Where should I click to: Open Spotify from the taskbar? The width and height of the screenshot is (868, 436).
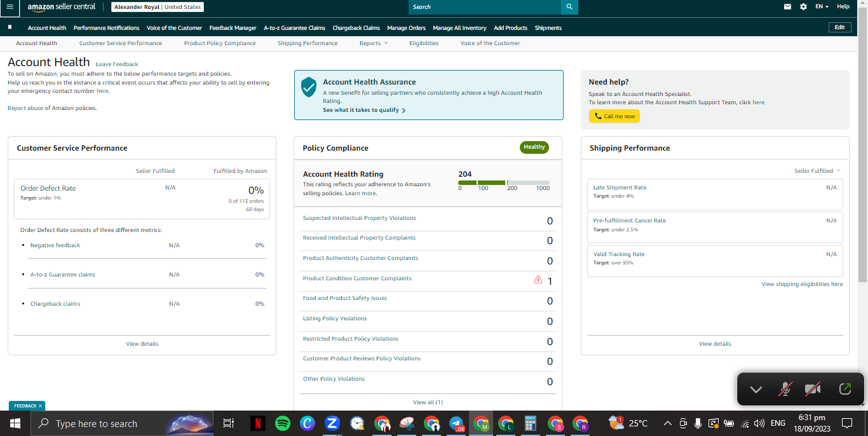pyautogui.click(x=283, y=423)
